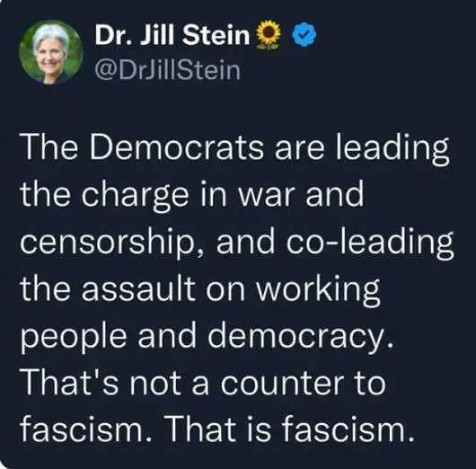
Task: Click the word charge in the tweet
Action: (134, 198)
